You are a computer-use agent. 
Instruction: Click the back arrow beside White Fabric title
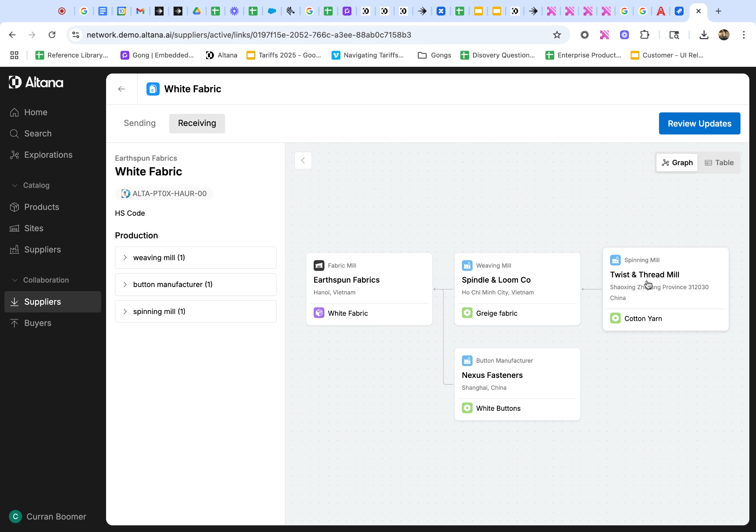coord(122,89)
